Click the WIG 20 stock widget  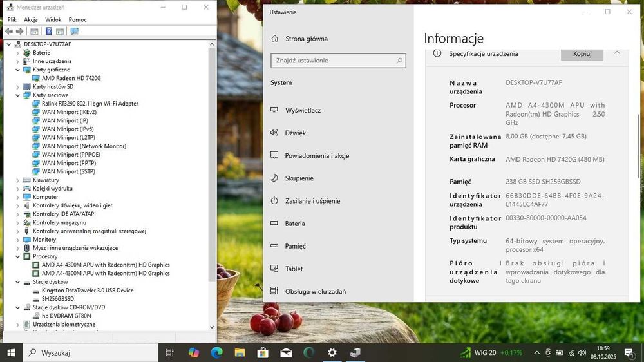(x=491, y=352)
